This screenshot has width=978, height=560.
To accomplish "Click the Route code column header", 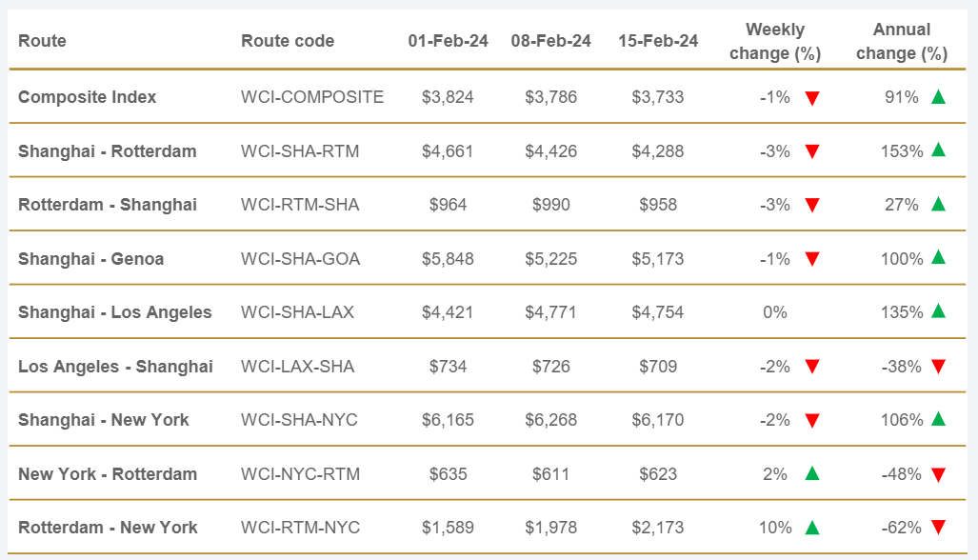I will tap(288, 41).
